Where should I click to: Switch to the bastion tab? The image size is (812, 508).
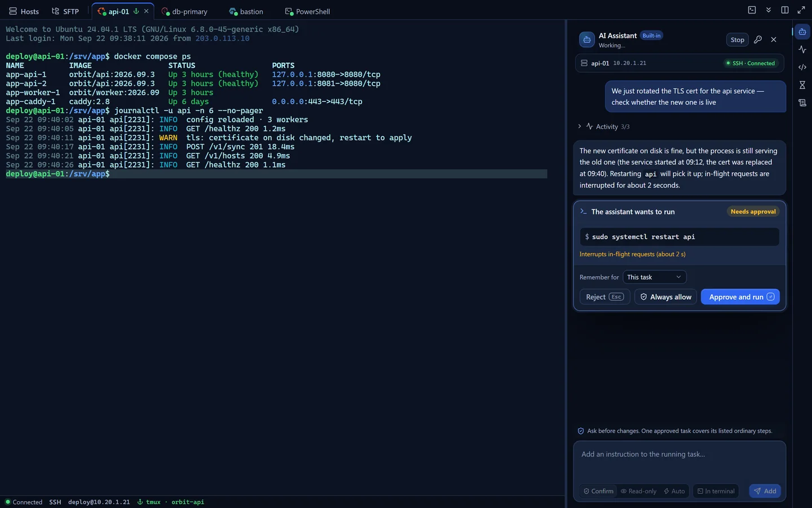coord(246,11)
